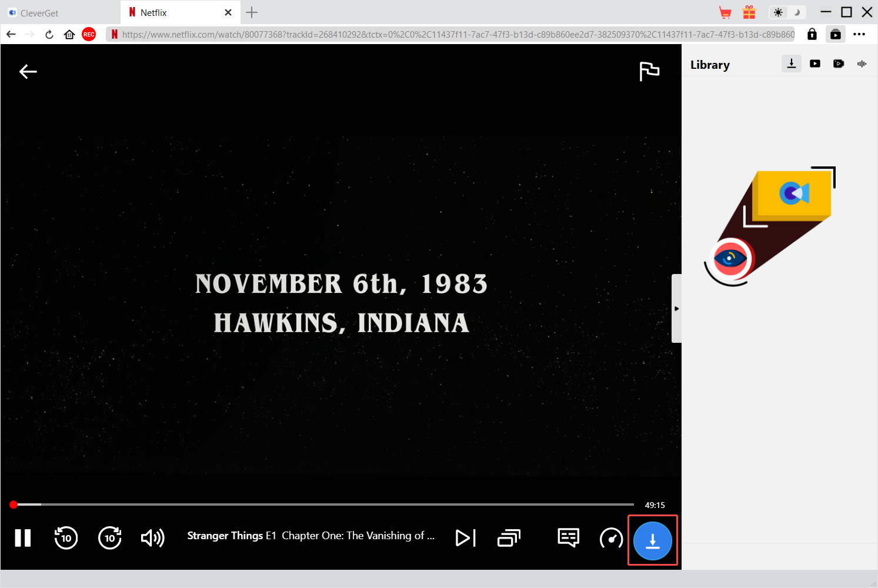
Task: Close the Netflix tab
Action: (228, 12)
